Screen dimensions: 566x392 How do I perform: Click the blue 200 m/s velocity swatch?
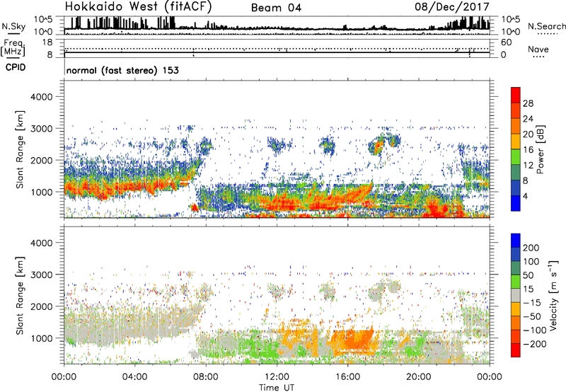click(516, 241)
